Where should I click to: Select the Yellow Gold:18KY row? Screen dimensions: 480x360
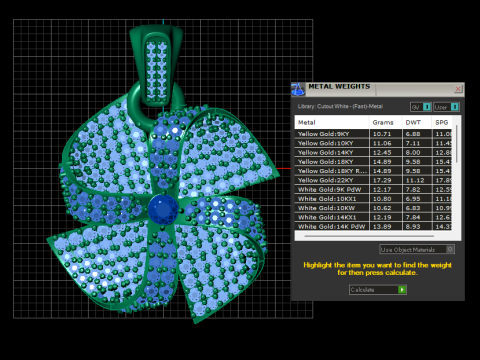pyautogui.click(x=373, y=162)
